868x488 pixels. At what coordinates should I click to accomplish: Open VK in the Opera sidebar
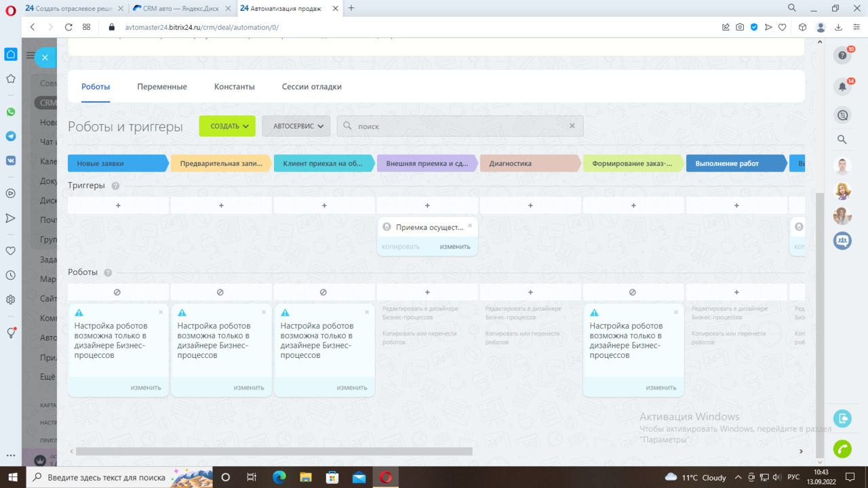11,161
